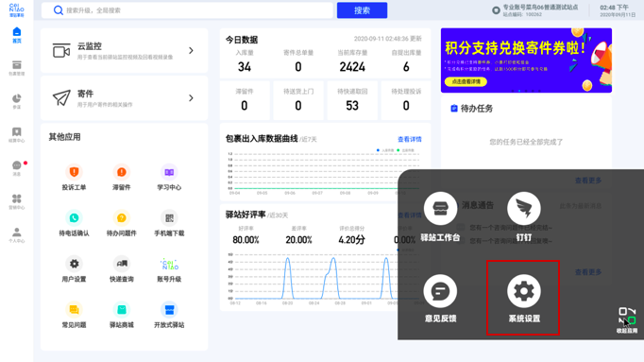Expand the 寄件 card arrow

(191, 98)
